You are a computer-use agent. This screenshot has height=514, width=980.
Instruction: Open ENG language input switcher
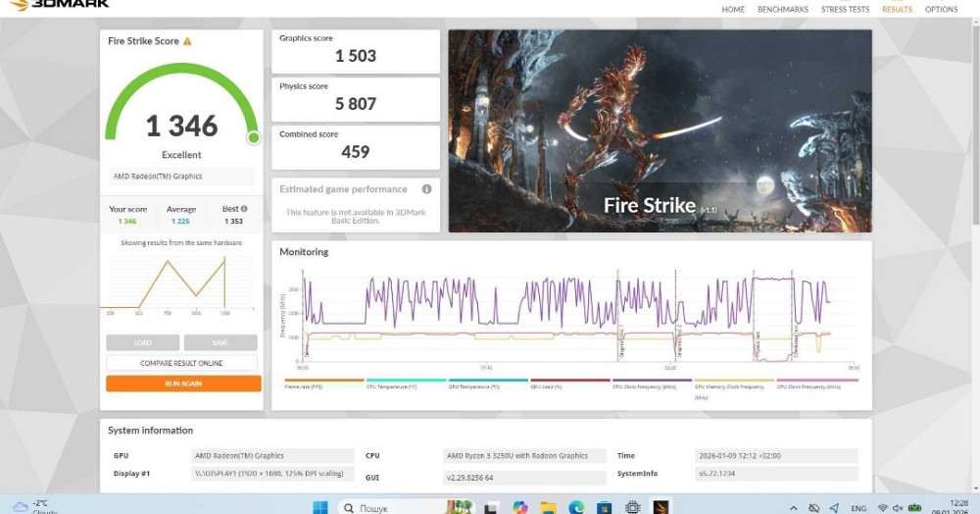pyautogui.click(x=858, y=508)
